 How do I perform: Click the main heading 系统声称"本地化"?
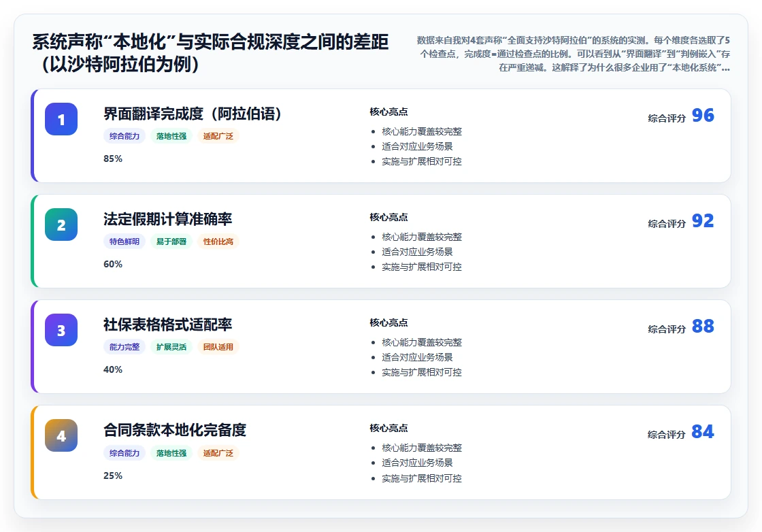pyautogui.click(x=210, y=53)
